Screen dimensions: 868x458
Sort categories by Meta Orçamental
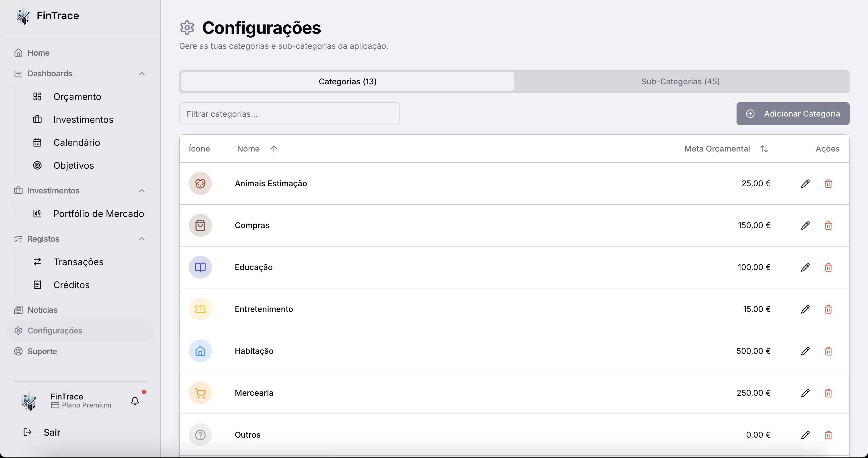tap(764, 148)
